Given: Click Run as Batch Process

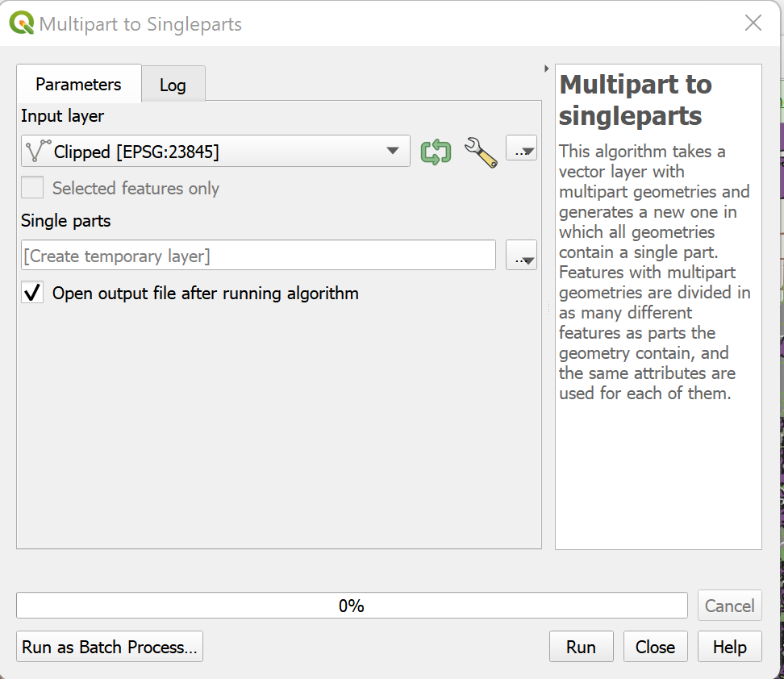Looking at the screenshot, I should tap(110, 647).
